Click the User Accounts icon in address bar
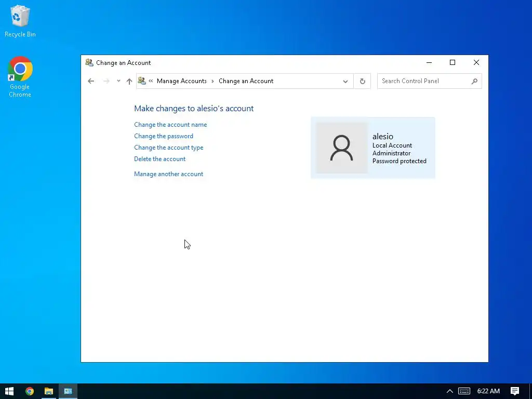This screenshot has height=399, width=532. coord(142,81)
